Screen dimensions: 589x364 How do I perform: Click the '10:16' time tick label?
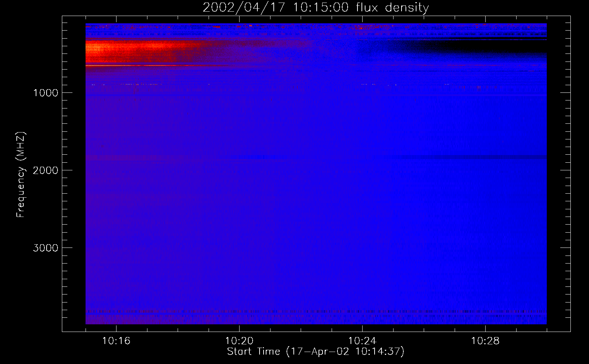coord(116,341)
